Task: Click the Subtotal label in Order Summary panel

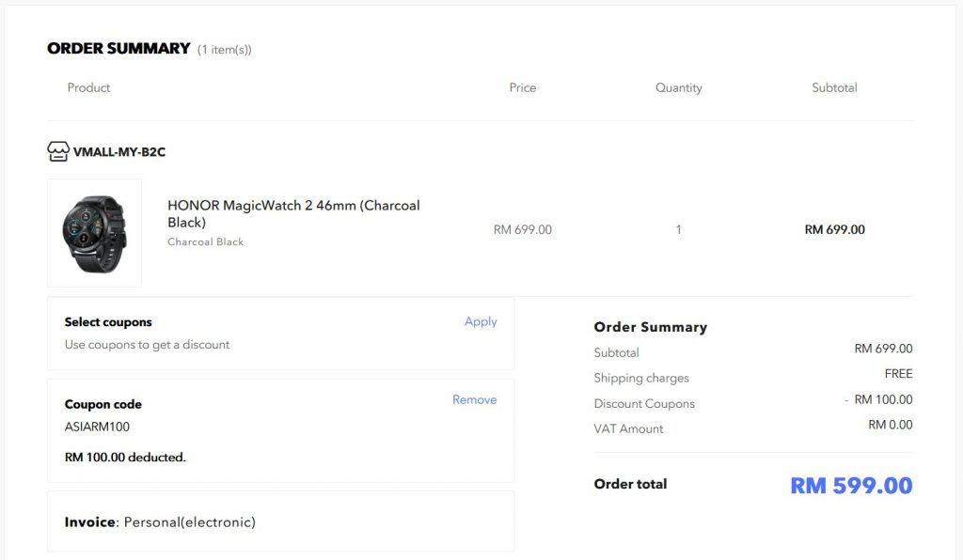Action: click(616, 352)
